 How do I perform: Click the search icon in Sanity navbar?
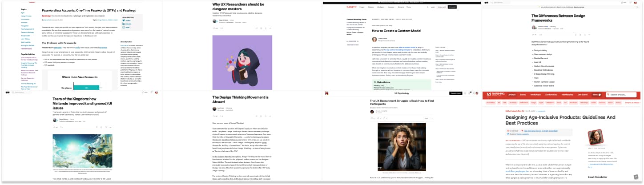[427, 7]
